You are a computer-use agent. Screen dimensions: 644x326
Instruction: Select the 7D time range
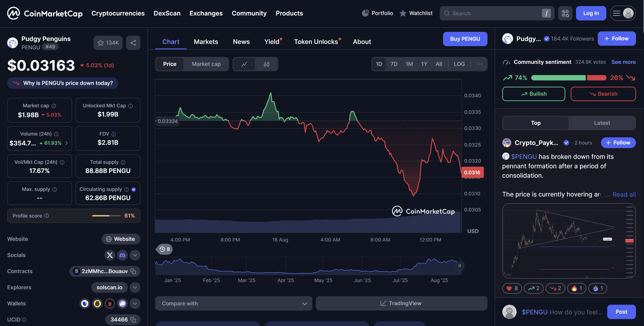point(394,64)
